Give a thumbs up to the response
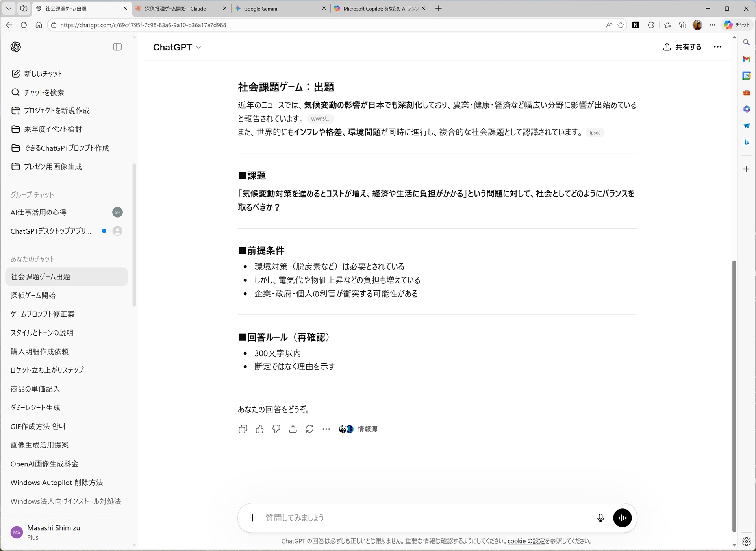This screenshot has height=551, width=756. tap(259, 429)
